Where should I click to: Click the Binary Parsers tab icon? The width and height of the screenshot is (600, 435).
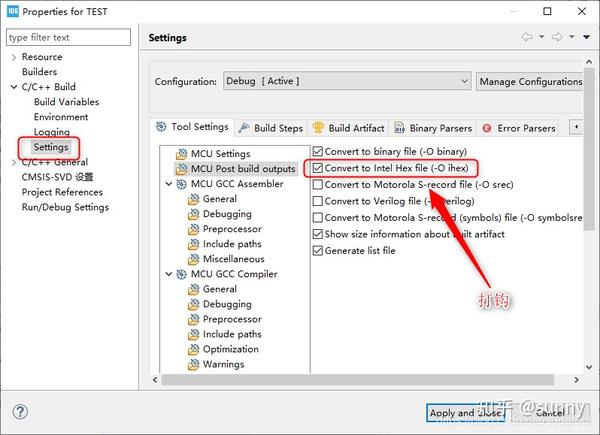coord(399,128)
